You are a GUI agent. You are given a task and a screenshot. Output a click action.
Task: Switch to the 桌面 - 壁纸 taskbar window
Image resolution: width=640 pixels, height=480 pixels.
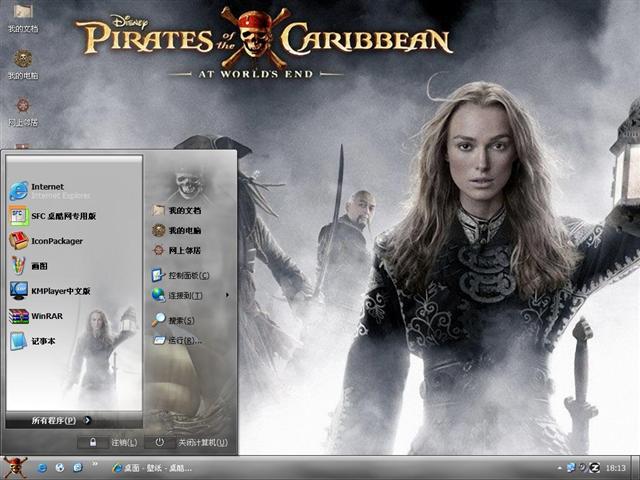(x=153, y=468)
